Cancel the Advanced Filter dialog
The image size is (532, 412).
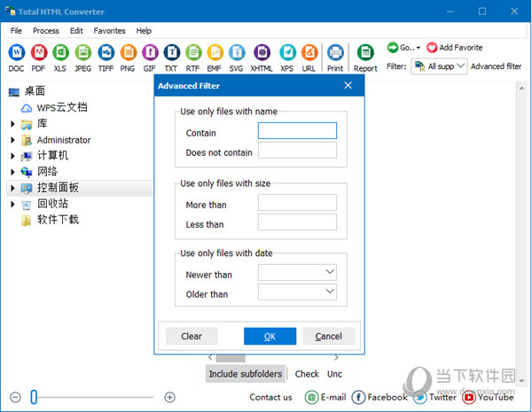[x=328, y=336]
